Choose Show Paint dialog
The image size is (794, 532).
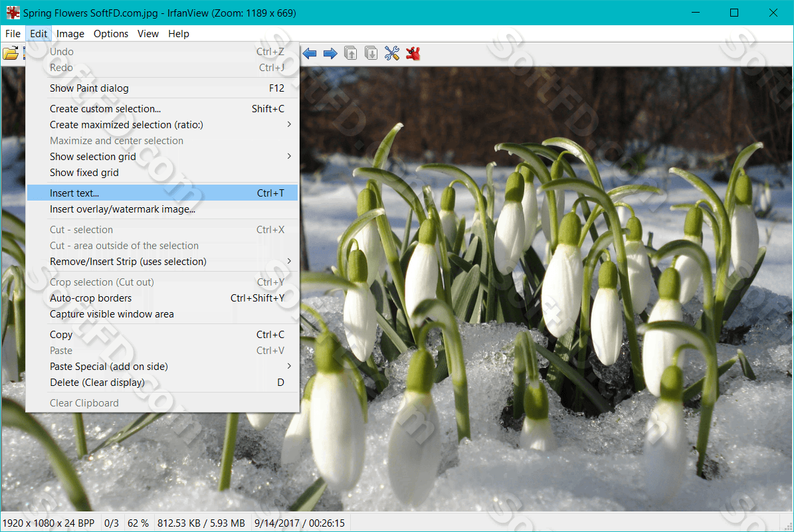click(x=163, y=88)
